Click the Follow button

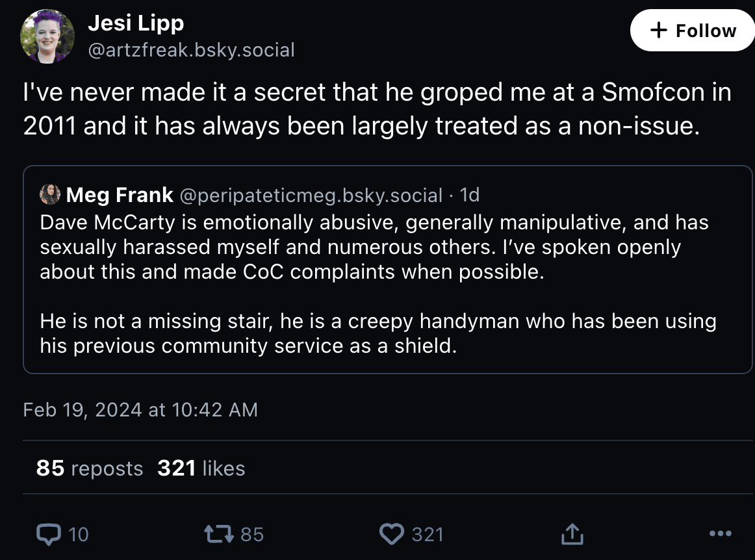[693, 31]
